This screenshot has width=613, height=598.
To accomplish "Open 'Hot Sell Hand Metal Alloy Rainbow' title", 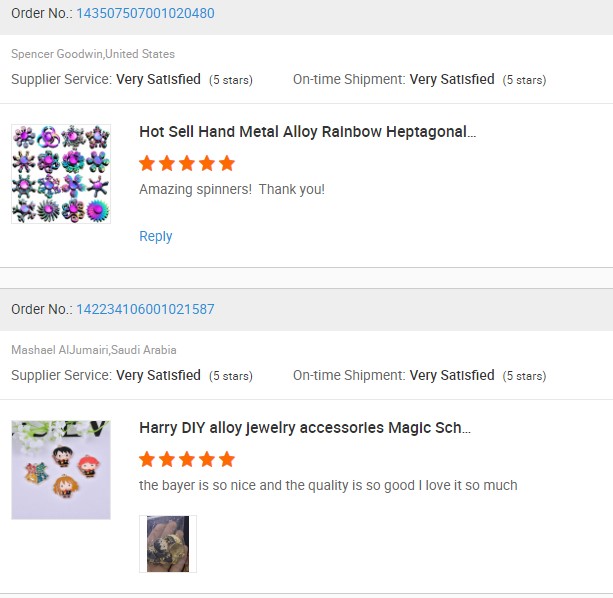I will click(x=308, y=132).
